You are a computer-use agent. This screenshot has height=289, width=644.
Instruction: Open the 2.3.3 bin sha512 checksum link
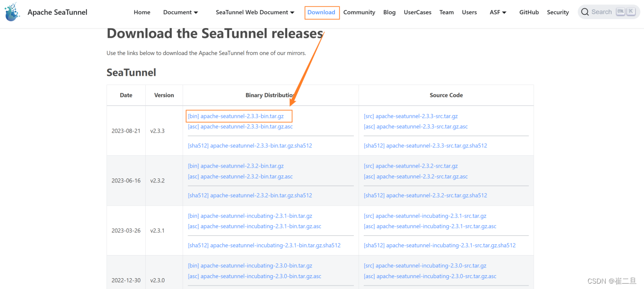[250, 146]
